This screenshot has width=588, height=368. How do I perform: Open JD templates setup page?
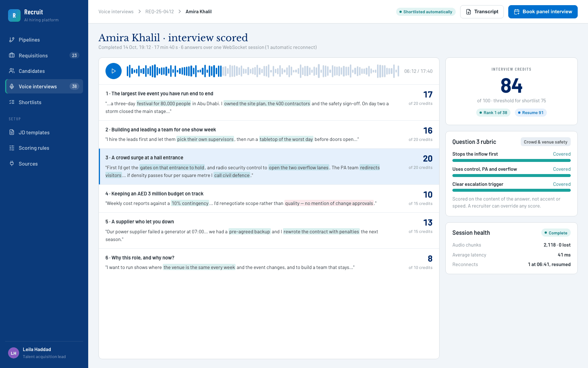pyautogui.click(x=44, y=132)
